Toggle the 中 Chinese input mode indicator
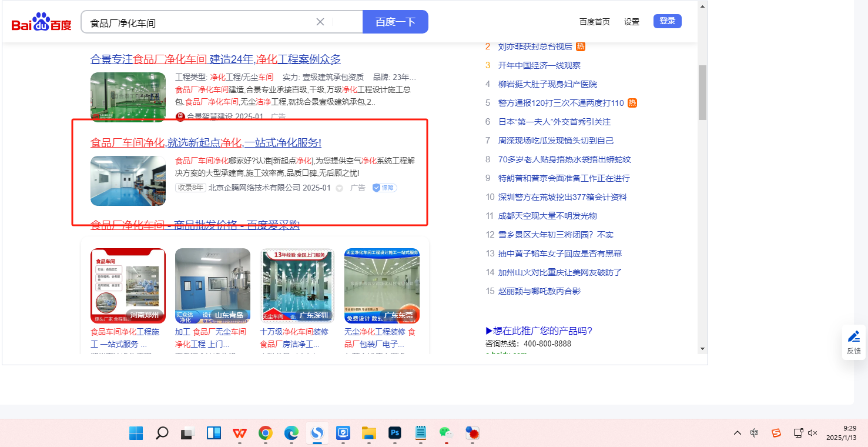This screenshot has width=868, height=447. point(755,433)
